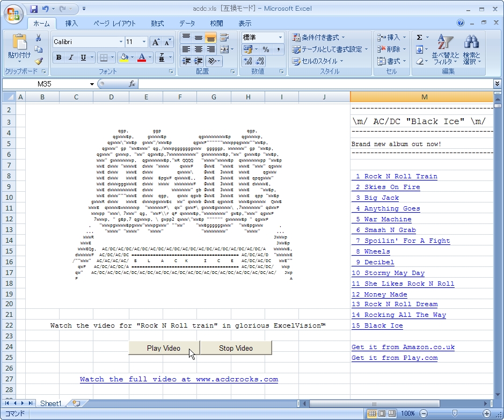Viewport: 504px width, 420px height.
Task: Click the AutoSum sigma icon
Action: click(420, 37)
